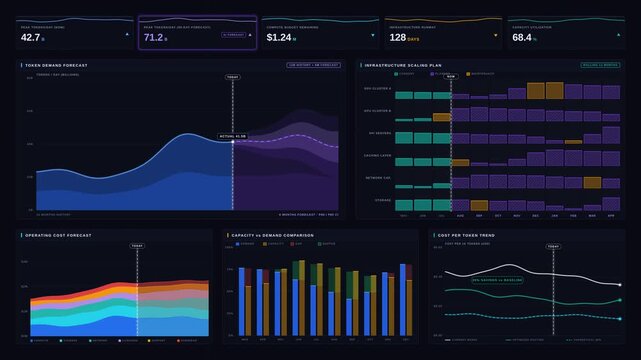The width and height of the screenshot is (641, 360).
Task: Click the TODAY marker on Token Demand Forecast
Action: click(233, 77)
